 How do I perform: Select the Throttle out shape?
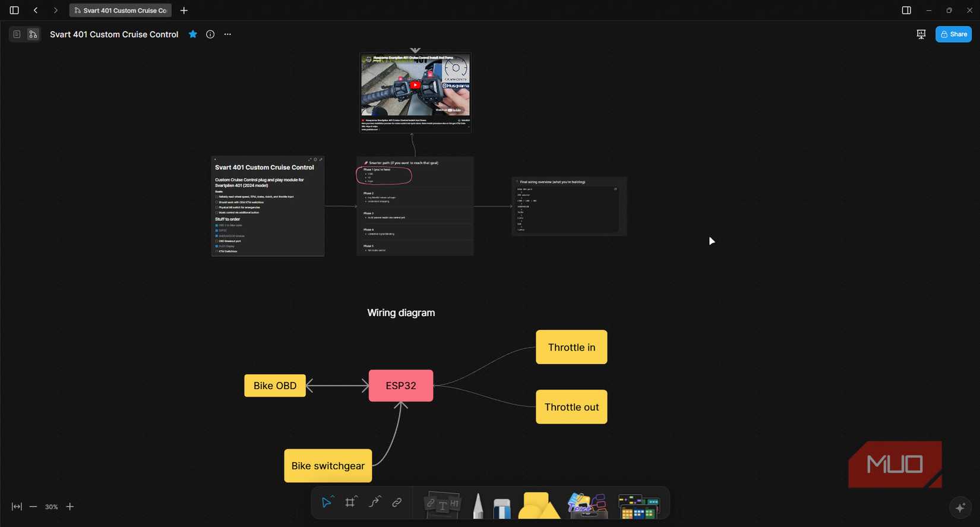click(571, 407)
